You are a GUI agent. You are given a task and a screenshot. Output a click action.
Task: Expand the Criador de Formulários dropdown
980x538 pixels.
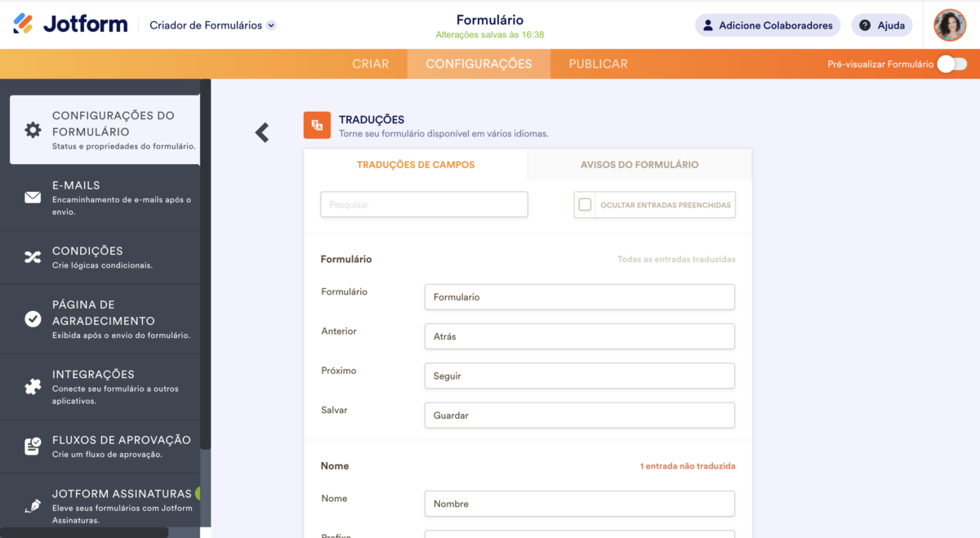(x=271, y=25)
